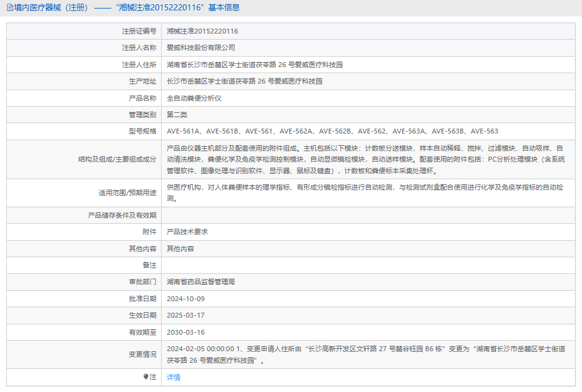Click the 生产地址 production address value
The height and width of the screenshot is (392, 582).
[244, 81]
